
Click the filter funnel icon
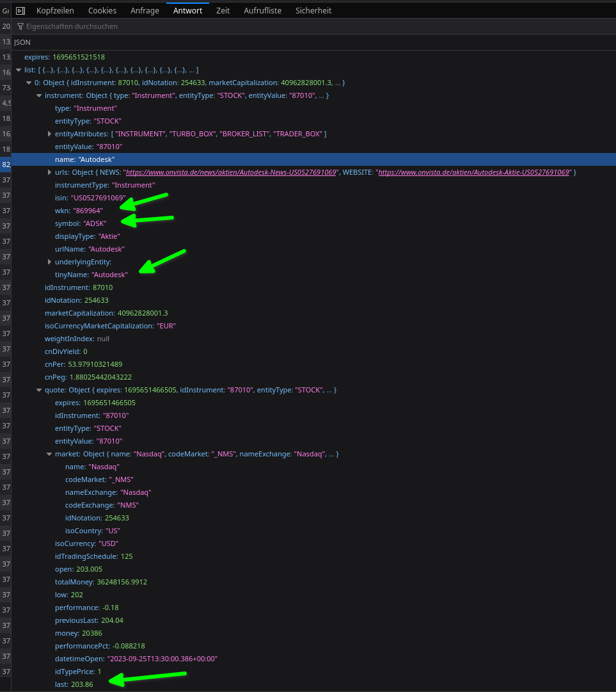tap(20, 26)
